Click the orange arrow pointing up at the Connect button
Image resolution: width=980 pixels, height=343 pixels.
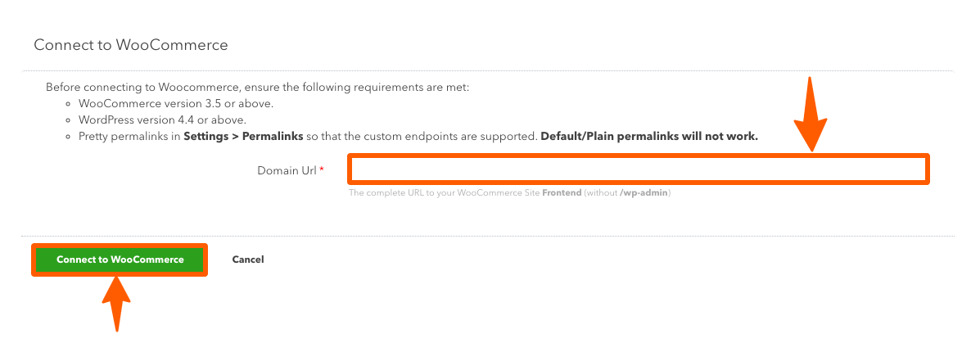[x=118, y=301]
